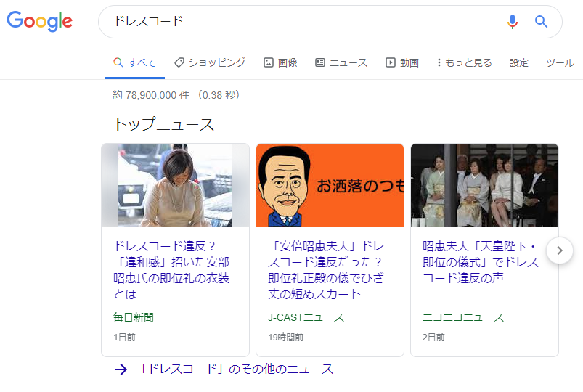Click the J-CASTニュース source label
Screen dimensions: 583x392
pos(306,317)
